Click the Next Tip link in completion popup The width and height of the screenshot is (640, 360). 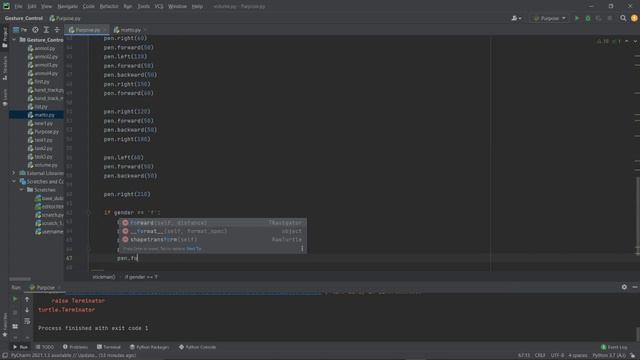193,249
